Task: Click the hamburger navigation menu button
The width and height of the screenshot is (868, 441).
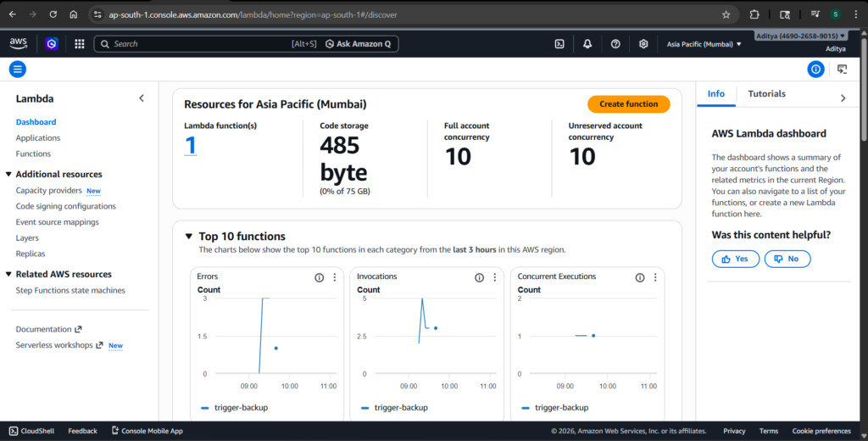Action: (x=18, y=70)
